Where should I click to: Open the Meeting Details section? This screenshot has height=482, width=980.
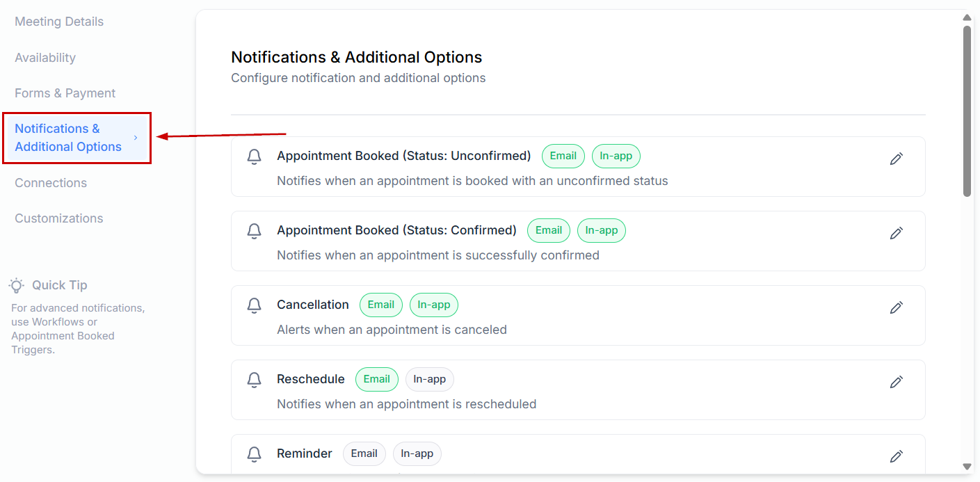tap(59, 22)
